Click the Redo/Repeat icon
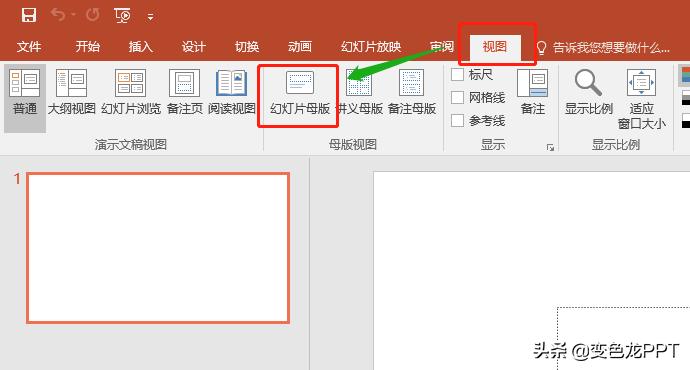Image resolution: width=690 pixels, height=370 pixels. tap(92, 15)
